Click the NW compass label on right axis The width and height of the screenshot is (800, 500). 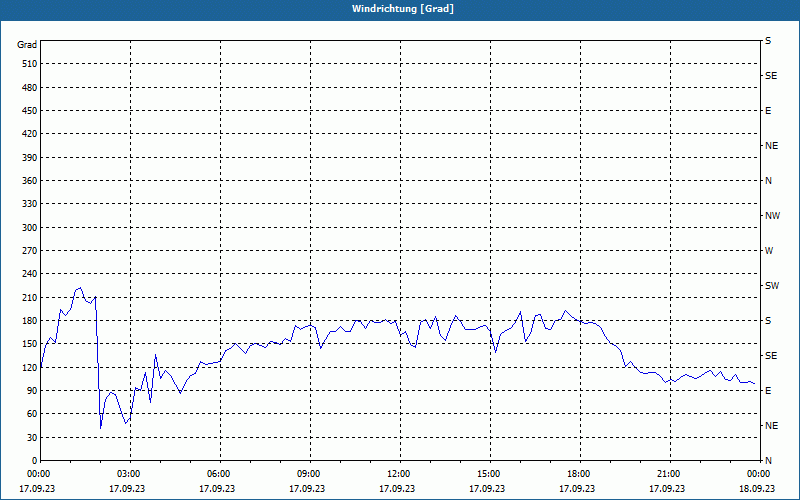tap(772, 216)
